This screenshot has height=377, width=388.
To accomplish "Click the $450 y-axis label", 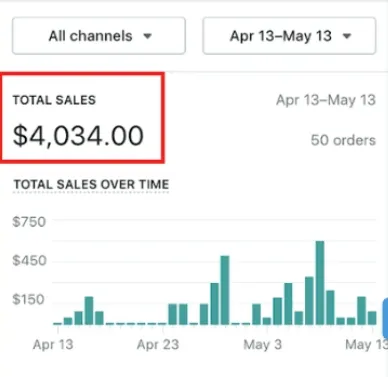I will [29, 261].
